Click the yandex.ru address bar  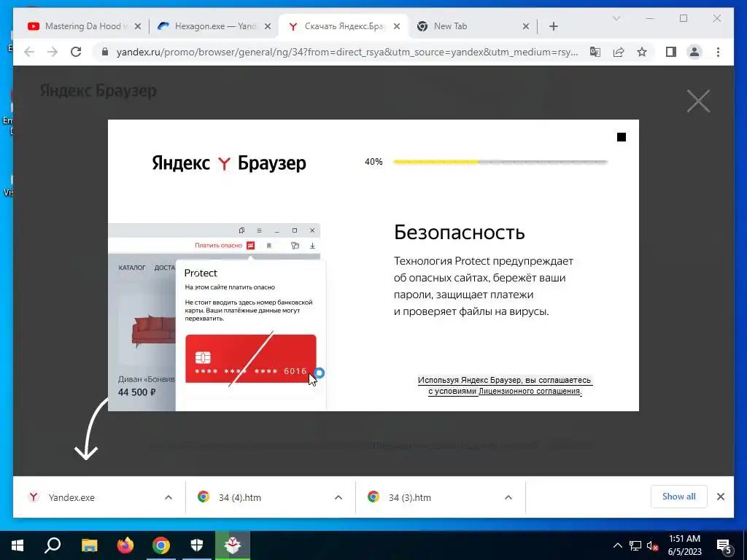point(347,52)
